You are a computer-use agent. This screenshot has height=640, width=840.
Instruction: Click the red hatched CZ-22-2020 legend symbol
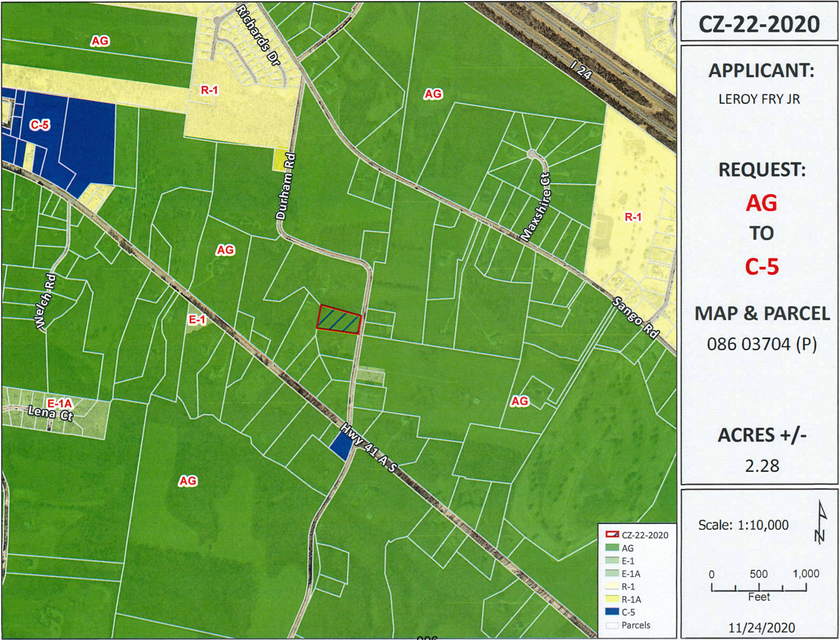click(x=612, y=535)
